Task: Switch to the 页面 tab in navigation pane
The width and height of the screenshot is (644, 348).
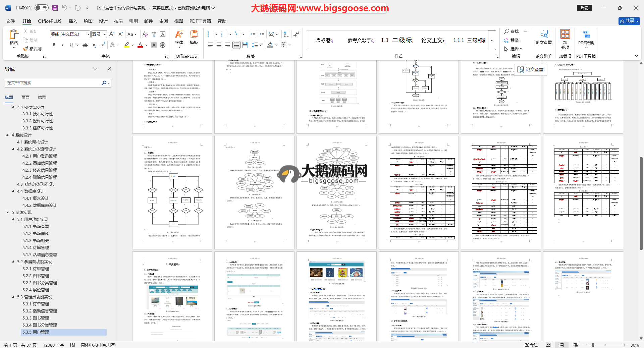Action: (25, 98)
